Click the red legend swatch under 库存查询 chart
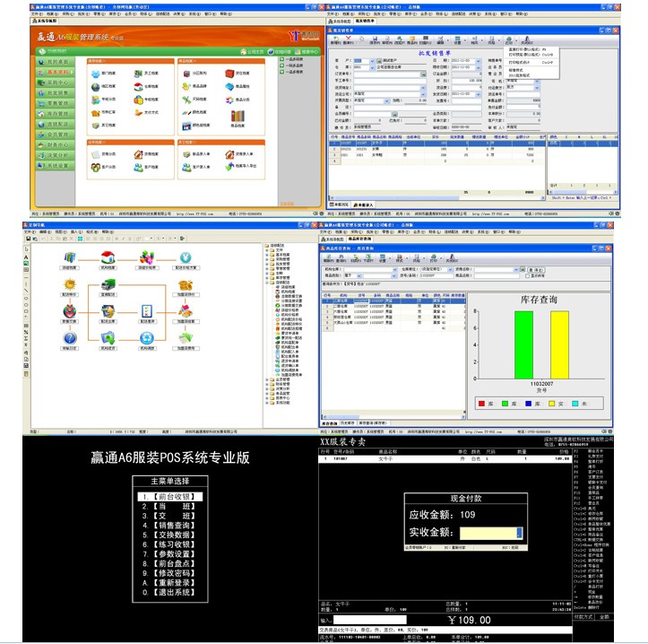 483,404
